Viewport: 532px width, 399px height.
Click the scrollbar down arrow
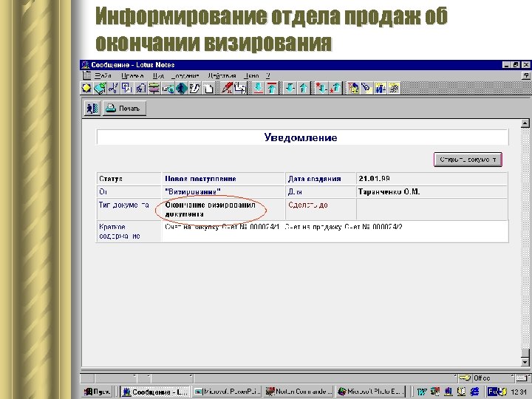click(525, 362)
